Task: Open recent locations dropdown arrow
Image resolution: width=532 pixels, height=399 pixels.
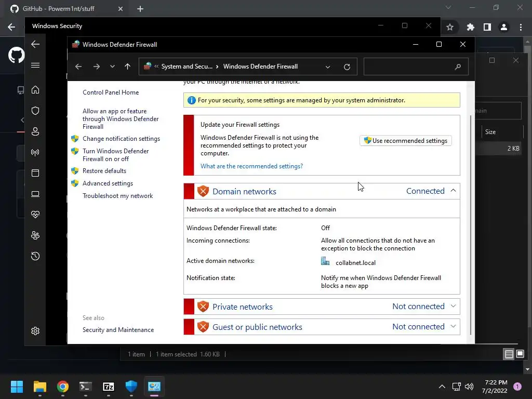Action: coord(112,66)
